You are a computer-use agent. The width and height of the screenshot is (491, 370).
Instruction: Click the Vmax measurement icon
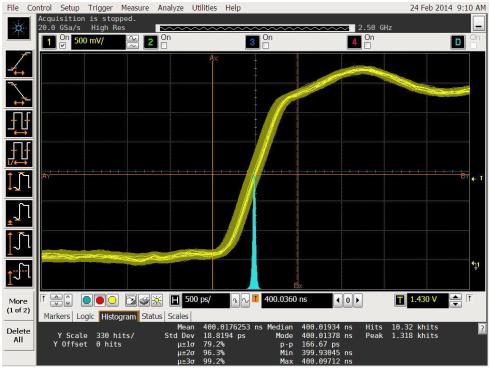19,243
